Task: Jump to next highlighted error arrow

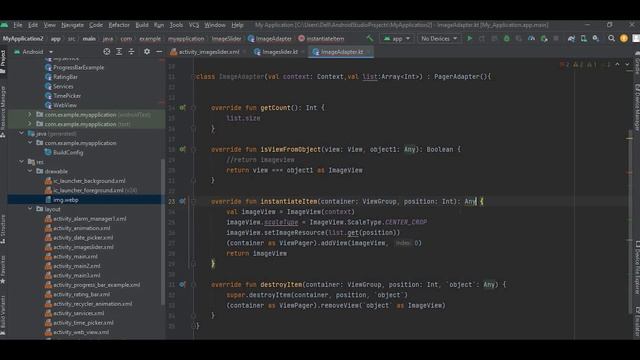Action: (x=627, y=64)
